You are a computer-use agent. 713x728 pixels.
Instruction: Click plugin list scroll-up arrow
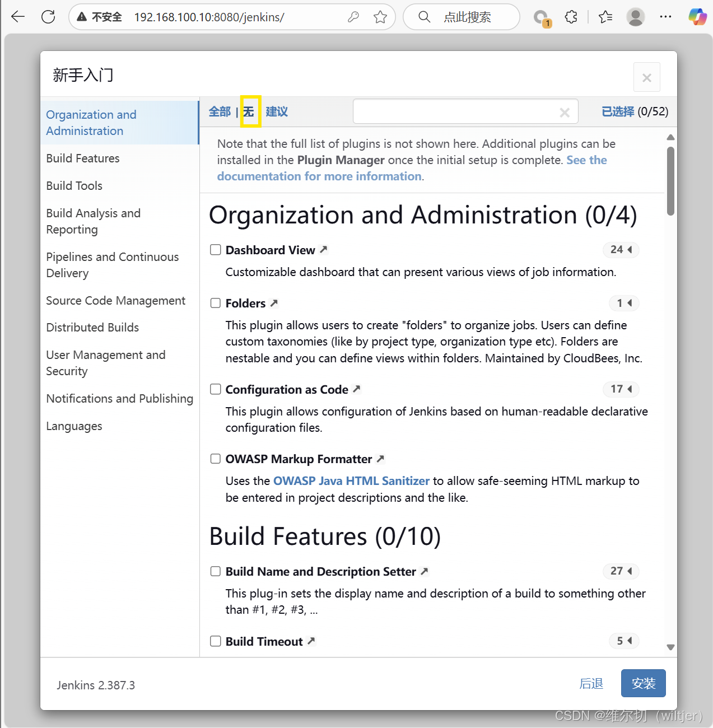coord(671,137)
